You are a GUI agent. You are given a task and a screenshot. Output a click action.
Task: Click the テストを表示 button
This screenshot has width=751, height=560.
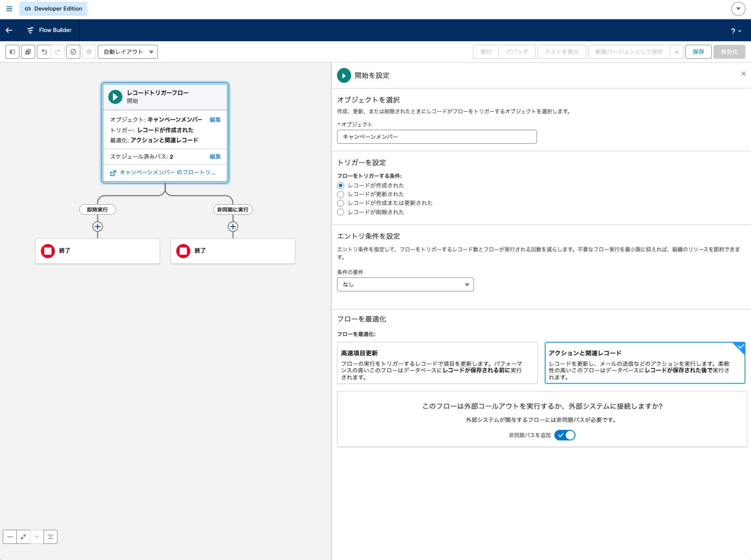click(562, 52)
